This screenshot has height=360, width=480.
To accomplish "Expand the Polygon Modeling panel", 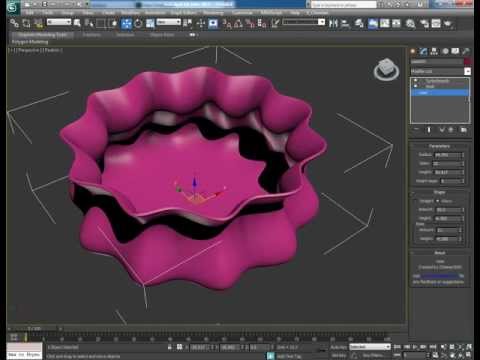I will coord(30,42).
